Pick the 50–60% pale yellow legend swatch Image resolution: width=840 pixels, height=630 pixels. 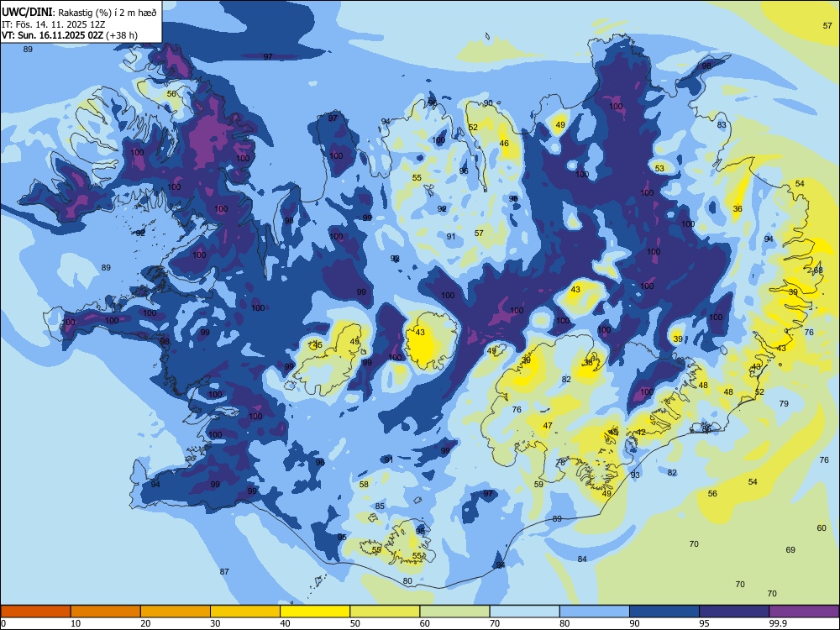385,612
